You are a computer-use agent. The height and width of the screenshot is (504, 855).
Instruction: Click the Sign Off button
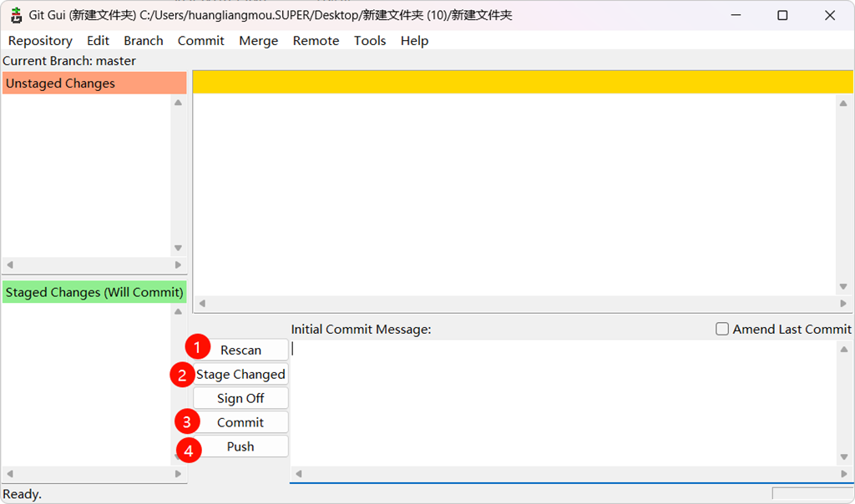tap(240, 398)
